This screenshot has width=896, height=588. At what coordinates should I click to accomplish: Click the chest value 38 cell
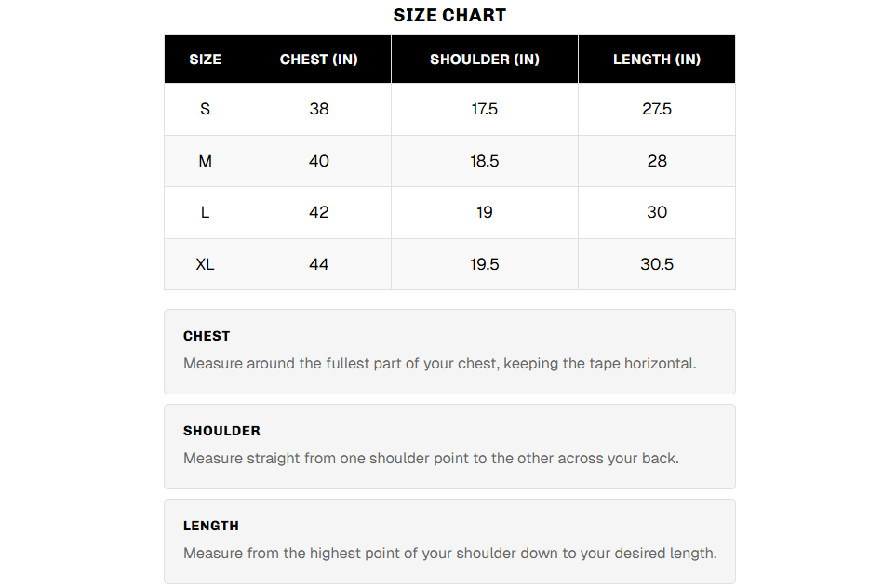coord(318,109)
